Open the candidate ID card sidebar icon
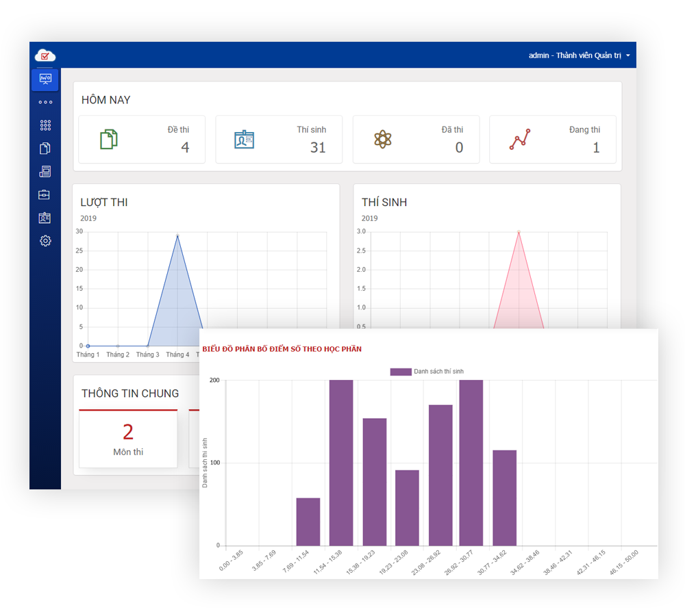The image size is (685, 616). point(45,218)
